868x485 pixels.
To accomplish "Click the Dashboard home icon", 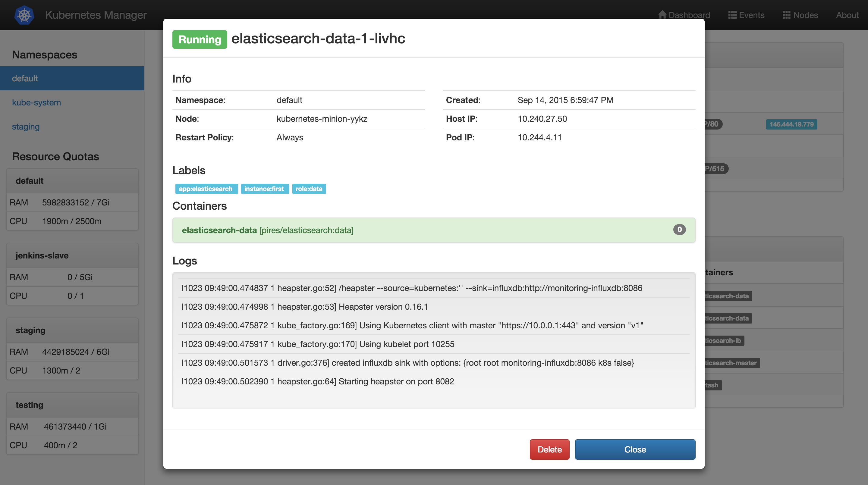I will 662,14.
